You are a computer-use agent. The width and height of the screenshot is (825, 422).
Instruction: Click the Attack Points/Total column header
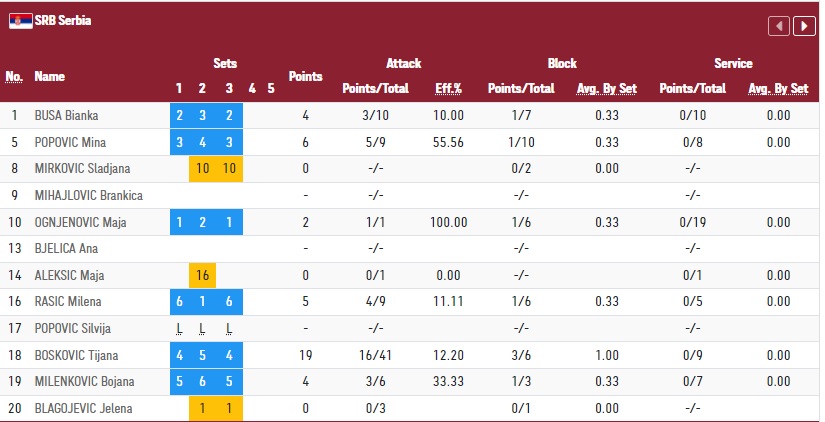(x=375, y=88)
